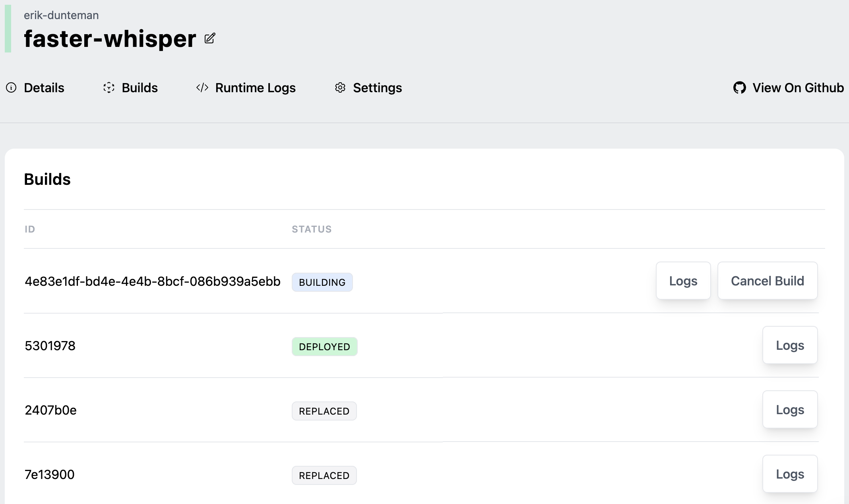Click the Runtime Logs code bracket icon

[x=202, y=88]
